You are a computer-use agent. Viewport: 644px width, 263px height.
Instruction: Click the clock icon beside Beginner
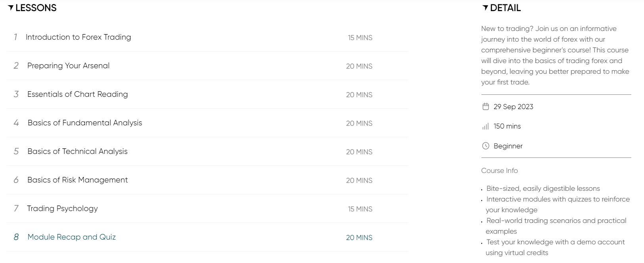pos(485,146)
